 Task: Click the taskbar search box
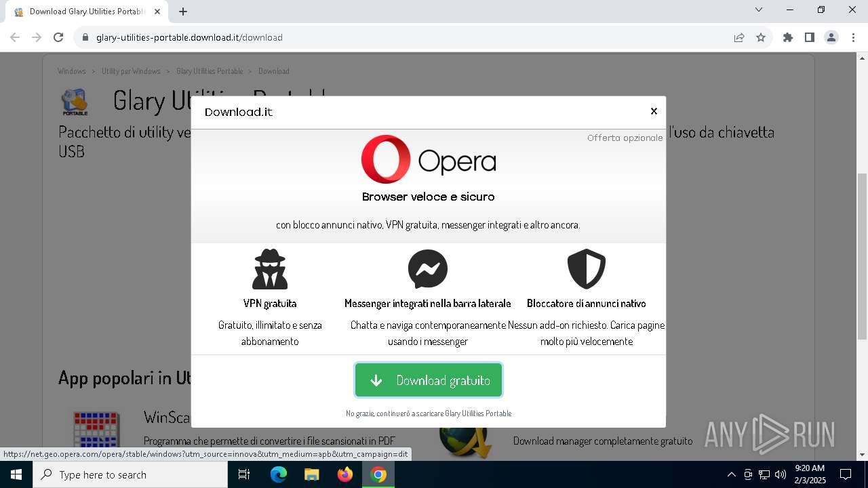[x=130, y=474]
